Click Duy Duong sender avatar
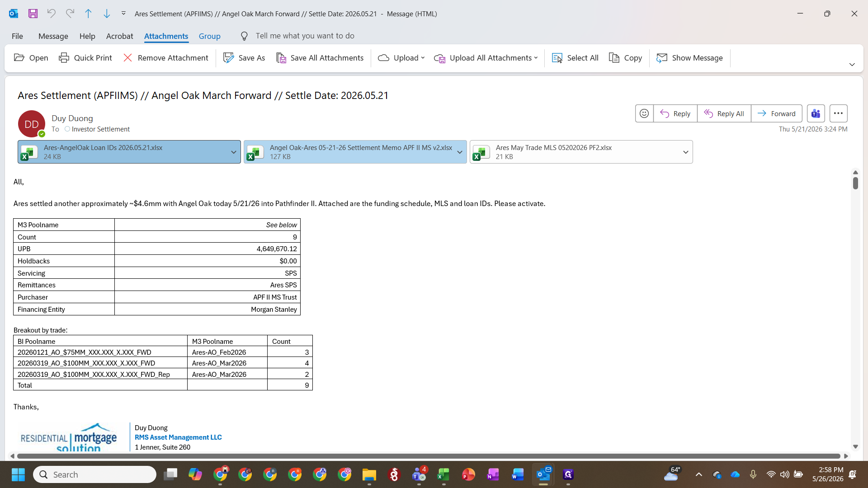This screenshot has width=868, height=488. (32, 124)
